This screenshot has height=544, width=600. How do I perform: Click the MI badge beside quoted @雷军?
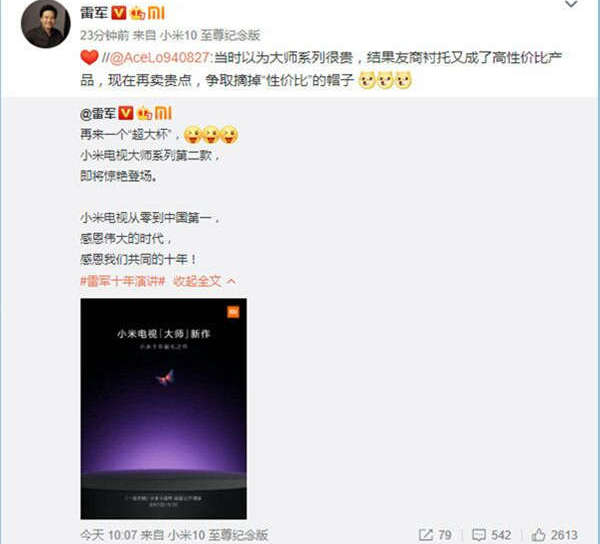tap(163, 113)
